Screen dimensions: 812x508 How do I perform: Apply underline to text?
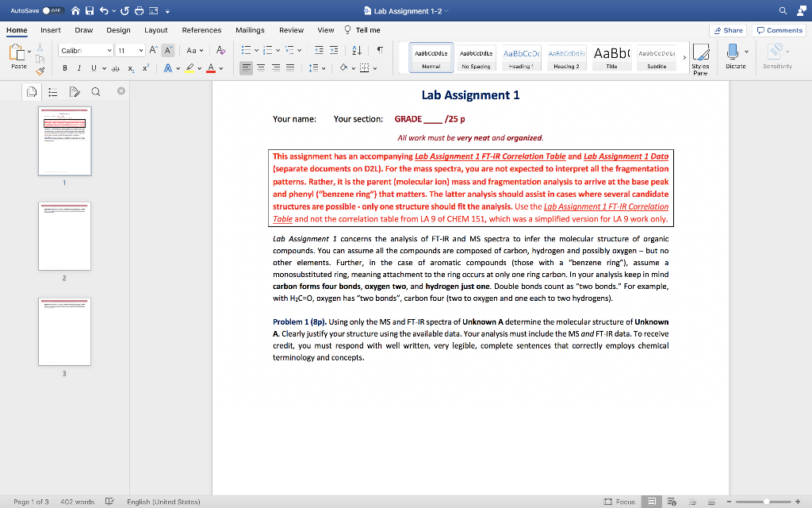[x=94, y=67]
